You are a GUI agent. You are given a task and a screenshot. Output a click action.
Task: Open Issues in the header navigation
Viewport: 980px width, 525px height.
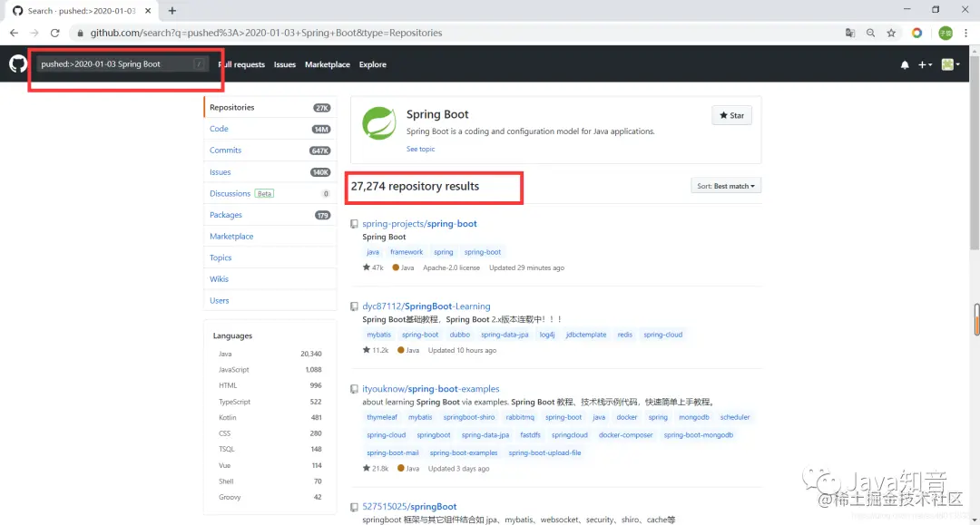click(284, 64)
